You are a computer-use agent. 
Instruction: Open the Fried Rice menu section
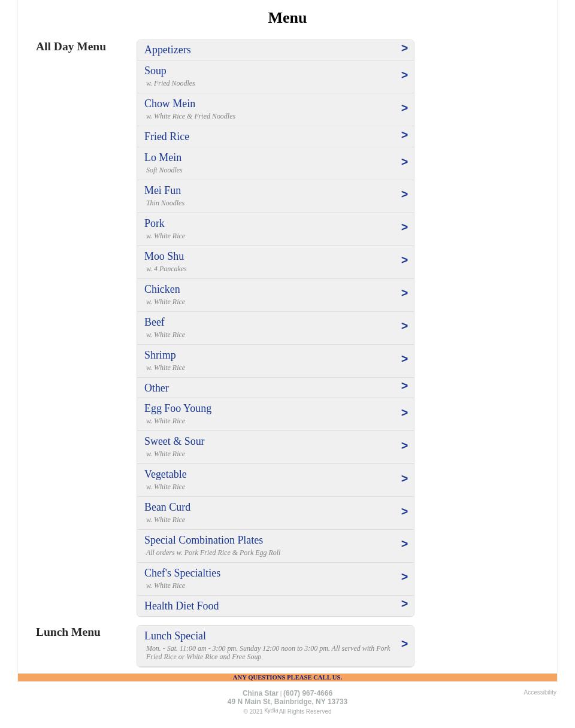pyautogui.click(x=167, y=136)
